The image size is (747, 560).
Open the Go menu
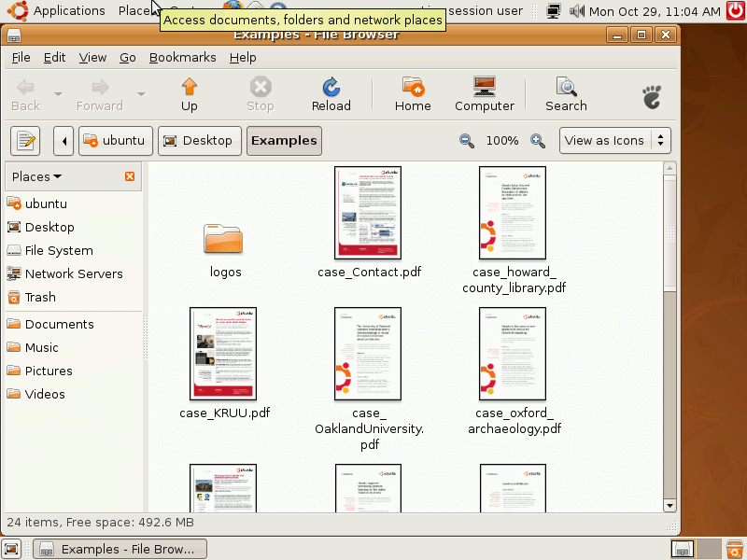pyautogui.click(x=128, y=58)
